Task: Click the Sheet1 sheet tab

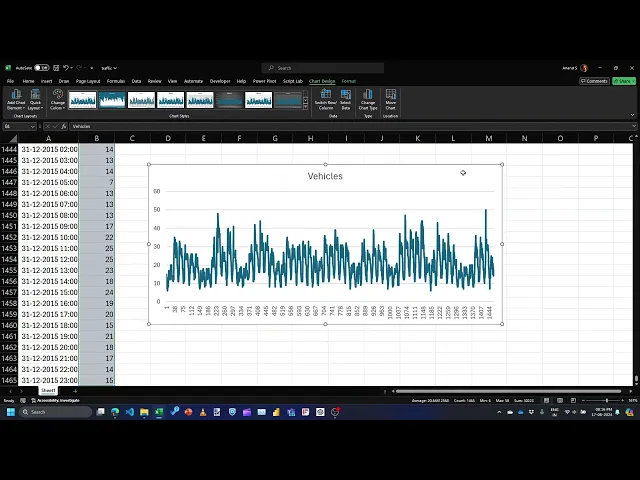Action: click(x=48, y=391)
